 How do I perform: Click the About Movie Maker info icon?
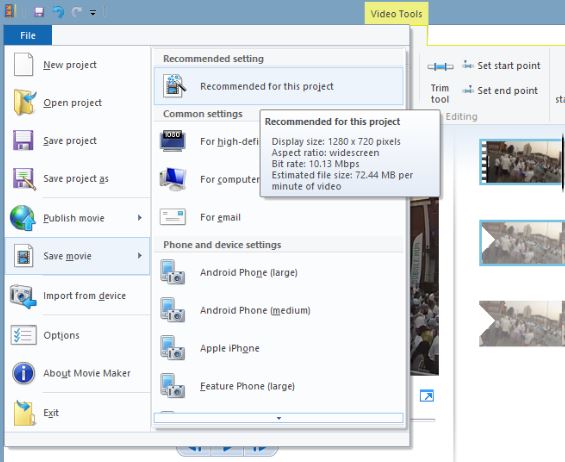point(23,373)
